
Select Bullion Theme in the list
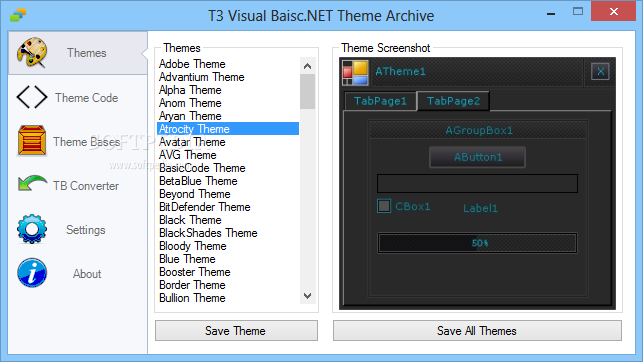(x=228, y=298)
